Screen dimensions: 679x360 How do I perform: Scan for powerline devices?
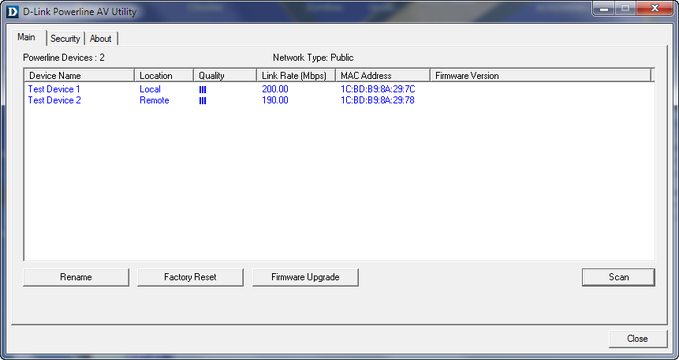pyautogui.click(x=618, y=277)
